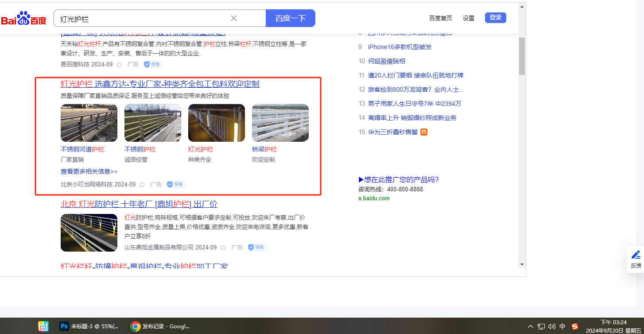Viewport: 644px width, 334px height.
Task: Open the e.baidu.com link
Action: (374, 198)
